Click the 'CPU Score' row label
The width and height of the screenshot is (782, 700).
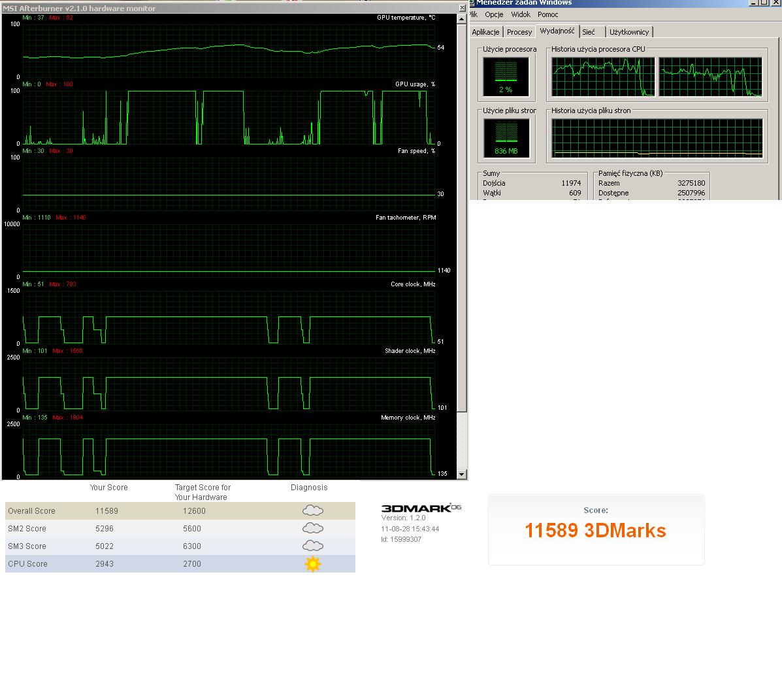pos(27,564)
